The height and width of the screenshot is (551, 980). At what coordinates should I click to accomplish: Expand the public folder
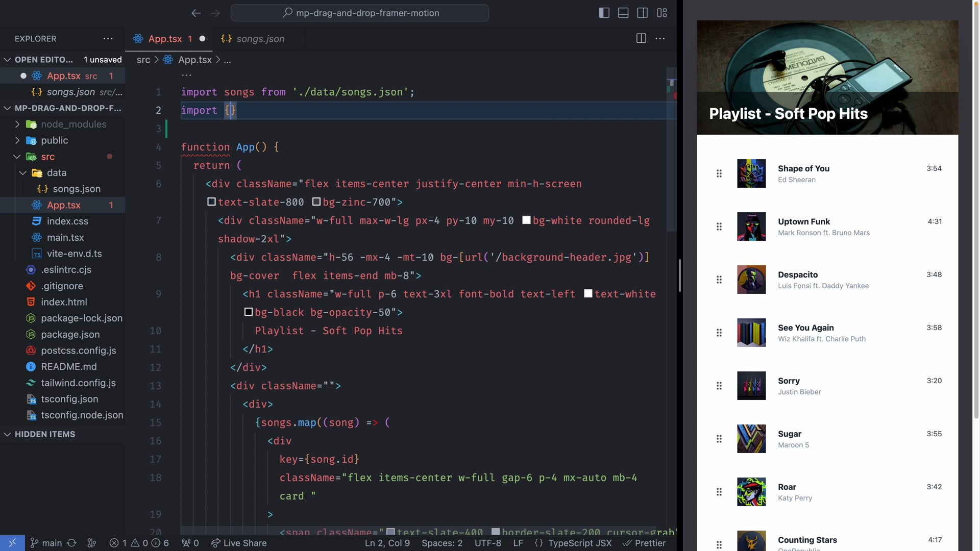pyautogui.click(x=62, y=140)
